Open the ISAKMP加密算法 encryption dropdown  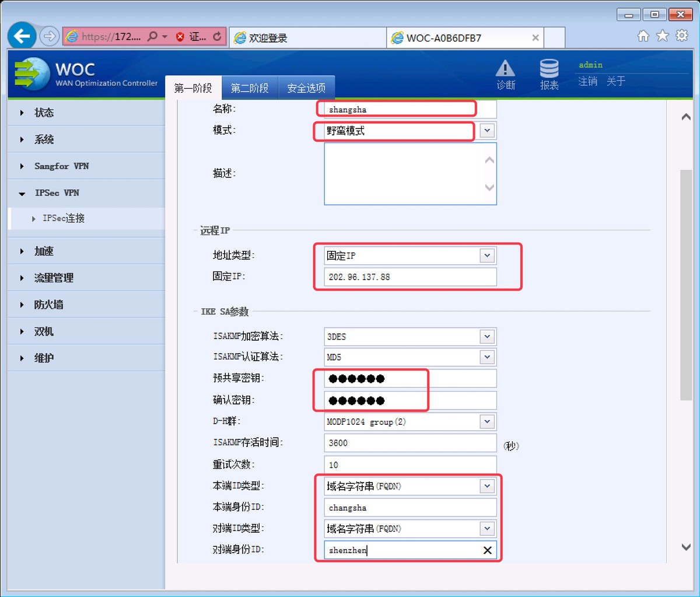(487, 336)
